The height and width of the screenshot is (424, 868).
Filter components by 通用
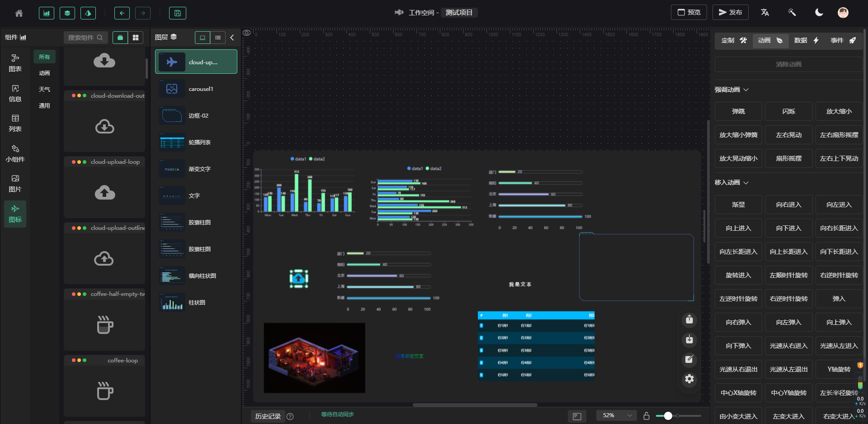[44, 105]
